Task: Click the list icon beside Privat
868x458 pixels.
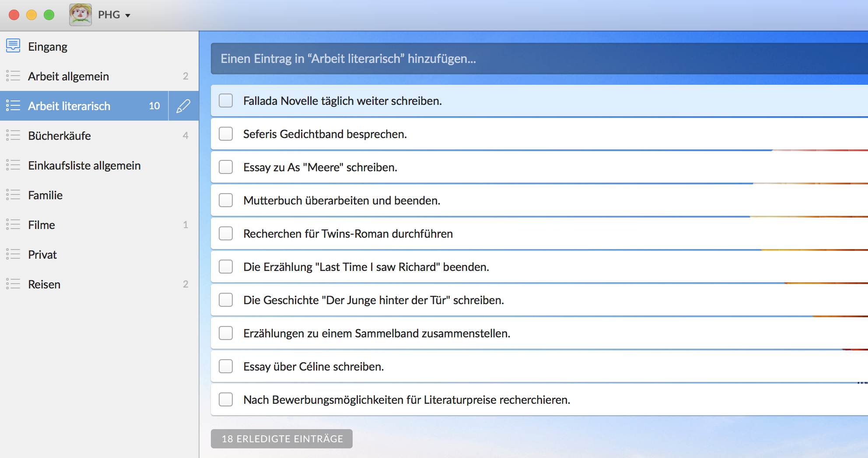Action: pos(13,254)
